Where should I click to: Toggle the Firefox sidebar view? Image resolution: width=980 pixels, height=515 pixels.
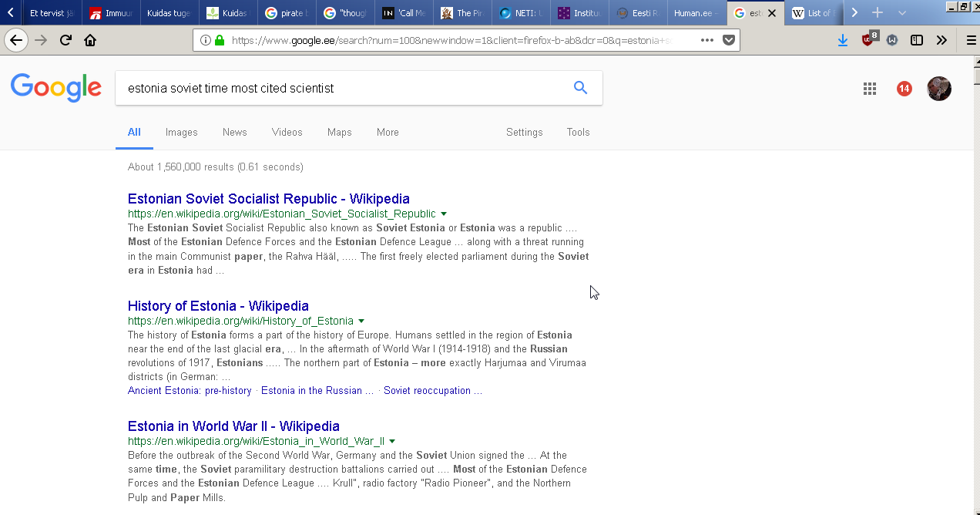(x=917, y=40)
